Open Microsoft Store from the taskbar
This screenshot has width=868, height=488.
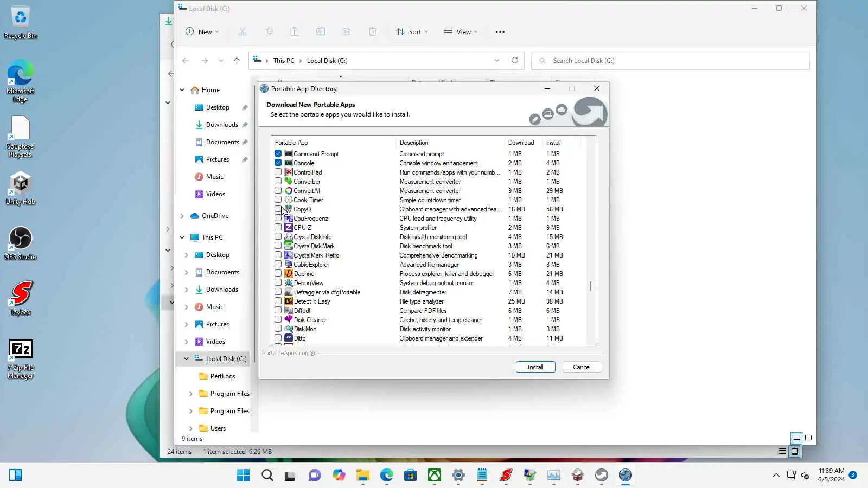411,476
